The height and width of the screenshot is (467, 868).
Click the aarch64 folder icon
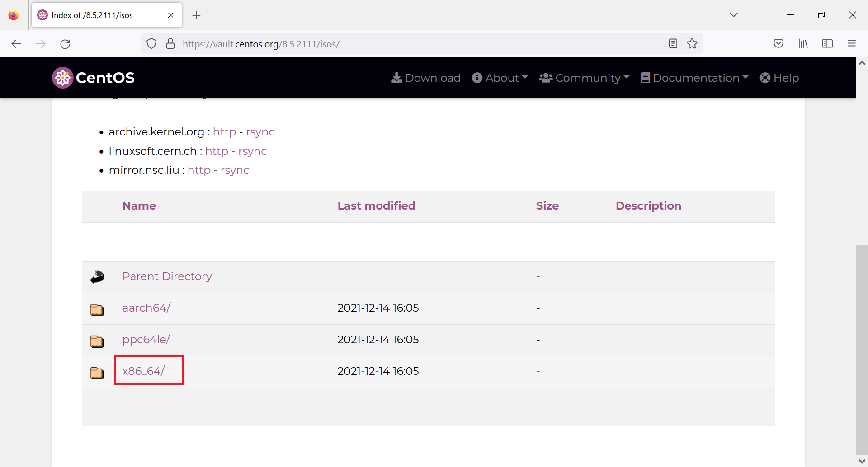[x=97, y=309]
